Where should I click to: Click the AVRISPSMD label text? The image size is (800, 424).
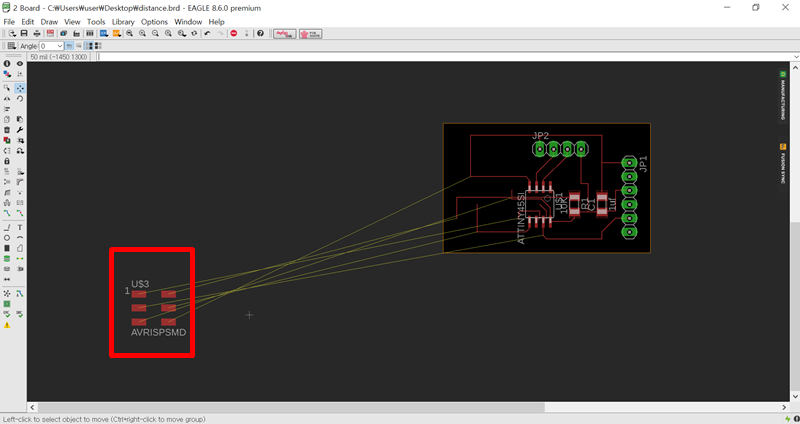click(159, 332)
